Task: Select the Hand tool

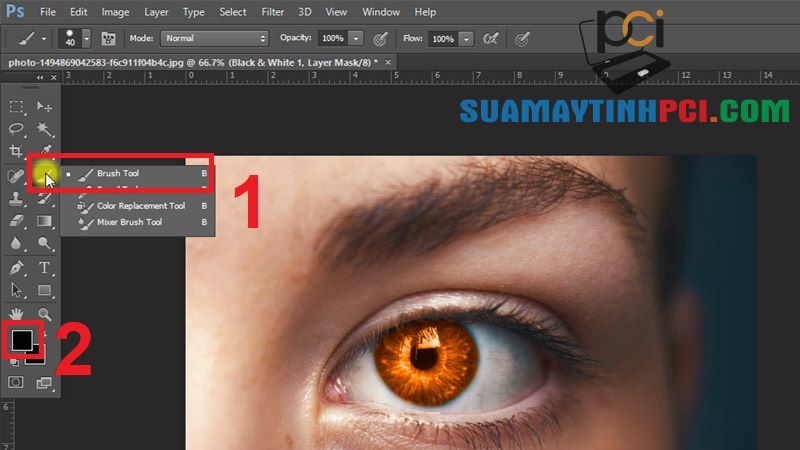Action: 16,313
